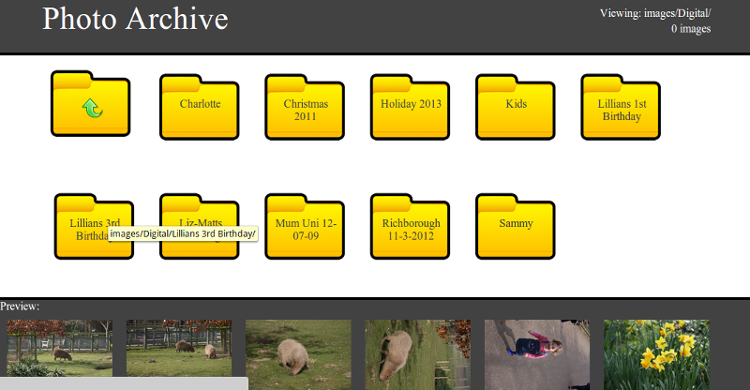Click the 0 images count text
The height and width of the screenshot is (390, 750).
691,29
